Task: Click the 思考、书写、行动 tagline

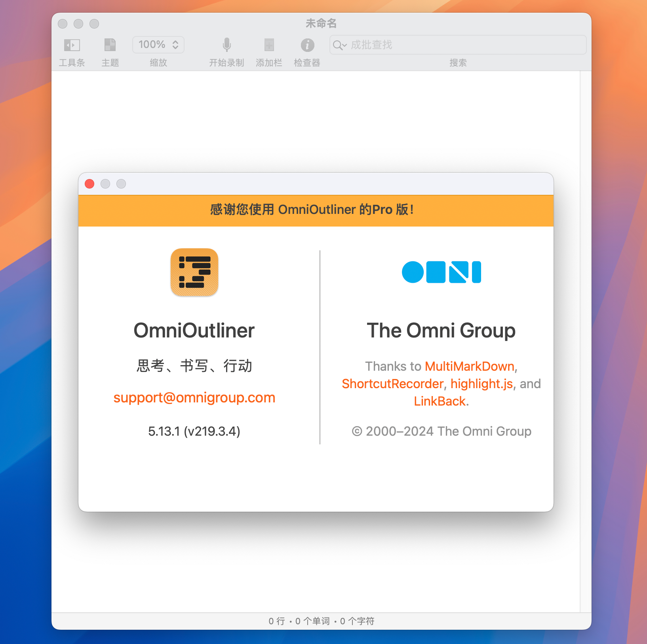Action: (194, 366)
